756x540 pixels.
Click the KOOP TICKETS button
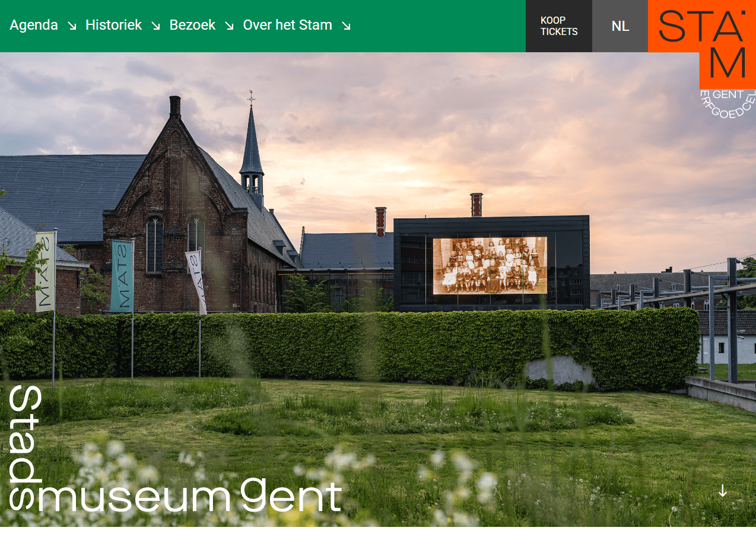pyautogui.click(x=558, y=26)
